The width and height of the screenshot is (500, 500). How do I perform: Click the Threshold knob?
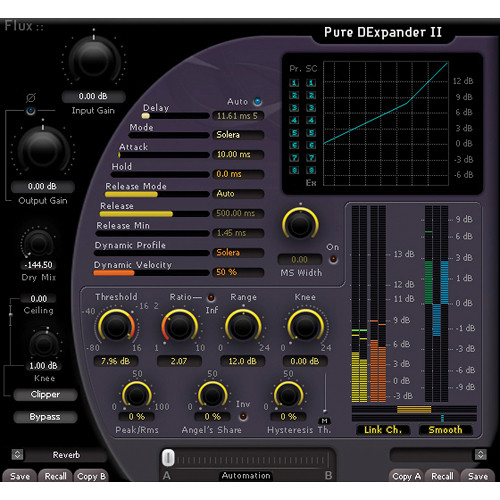tap(116, 327)
